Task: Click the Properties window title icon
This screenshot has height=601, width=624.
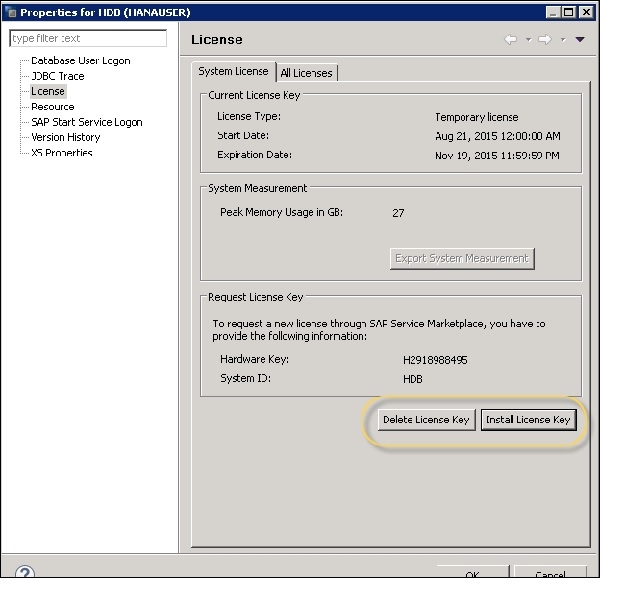Action: (11, 12)
